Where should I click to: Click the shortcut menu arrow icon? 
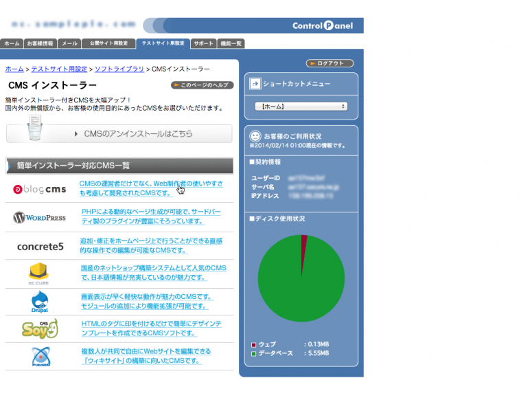(x=255, y=84)
